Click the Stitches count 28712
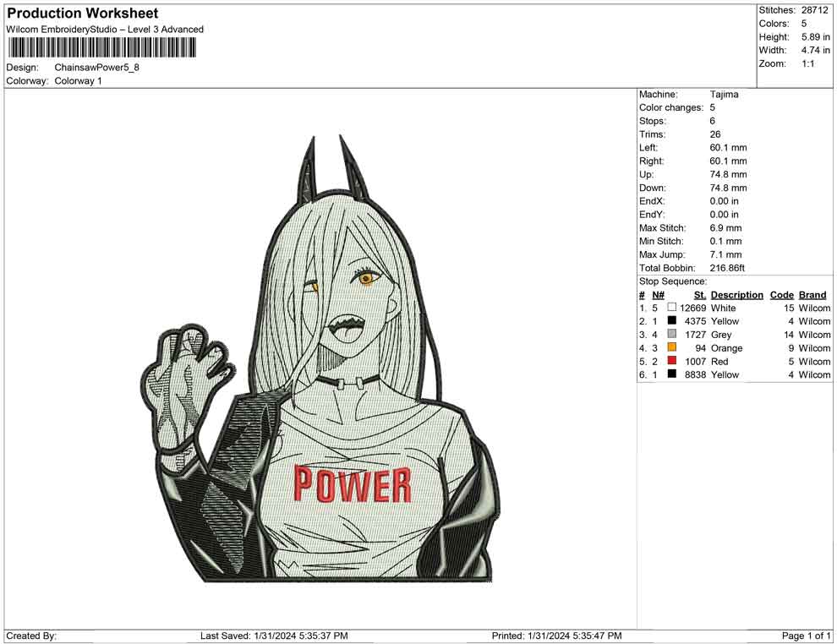This screenshot has width=837, height=644. pos(814,10)
